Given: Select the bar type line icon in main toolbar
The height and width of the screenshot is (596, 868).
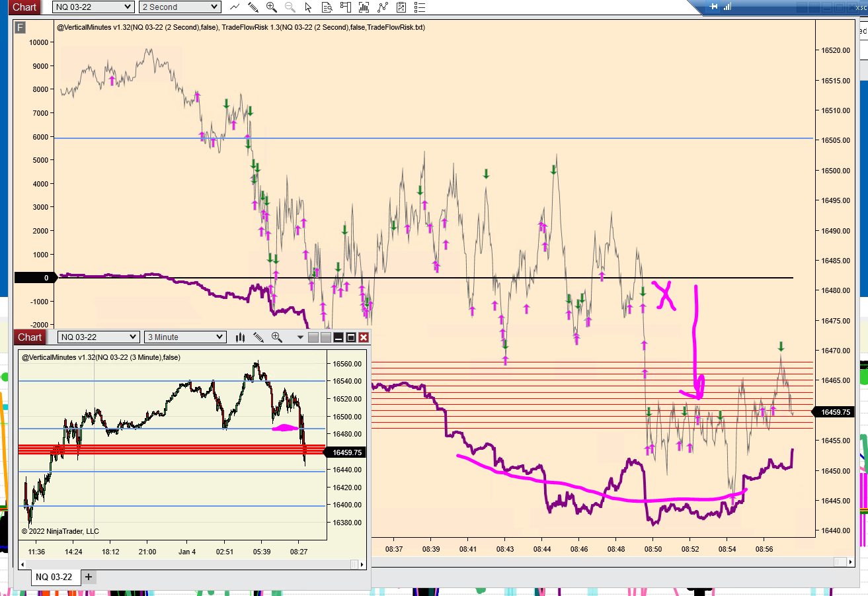Looking at the screenshot, I should (235, 7).
